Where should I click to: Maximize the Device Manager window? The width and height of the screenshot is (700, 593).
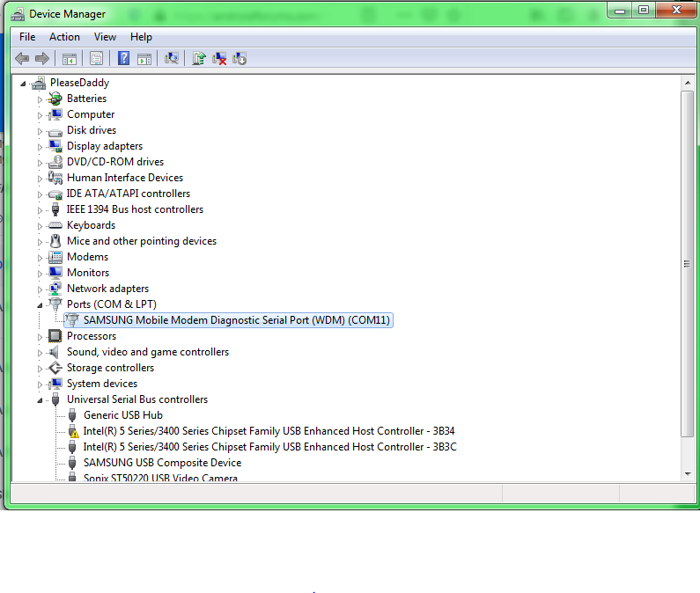point(644,11)
